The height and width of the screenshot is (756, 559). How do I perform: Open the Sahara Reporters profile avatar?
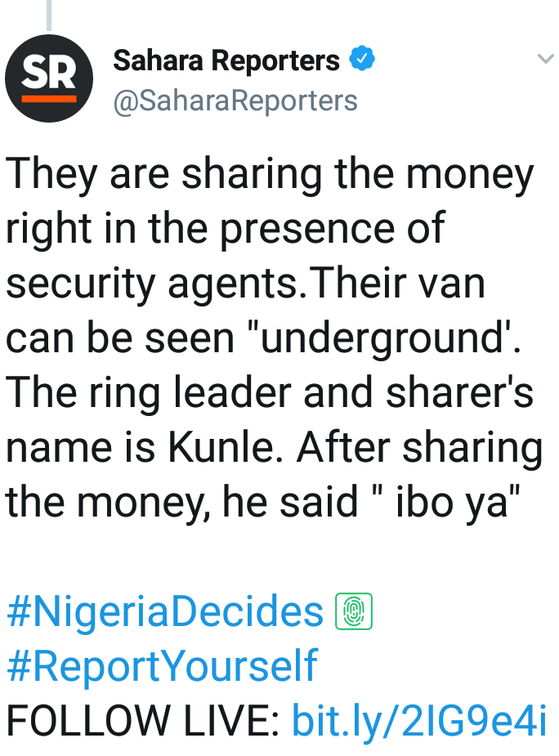[49, 78]
